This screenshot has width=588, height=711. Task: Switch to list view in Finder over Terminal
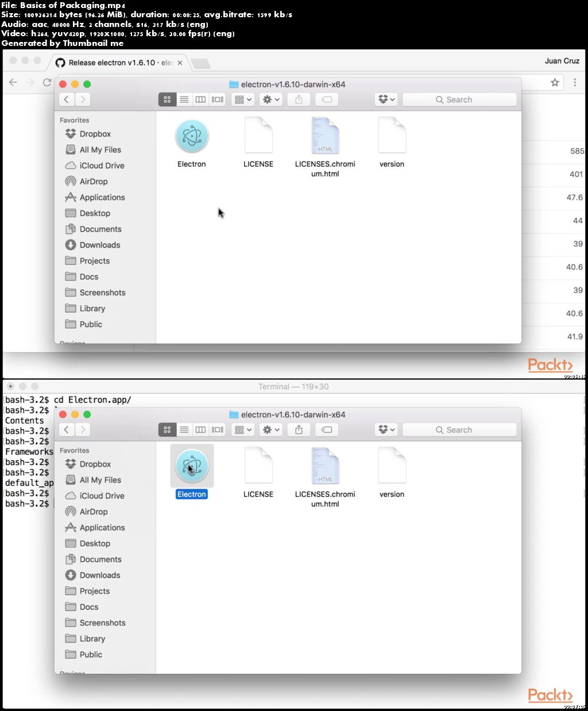pyautogui.click(x=184, y=430)
